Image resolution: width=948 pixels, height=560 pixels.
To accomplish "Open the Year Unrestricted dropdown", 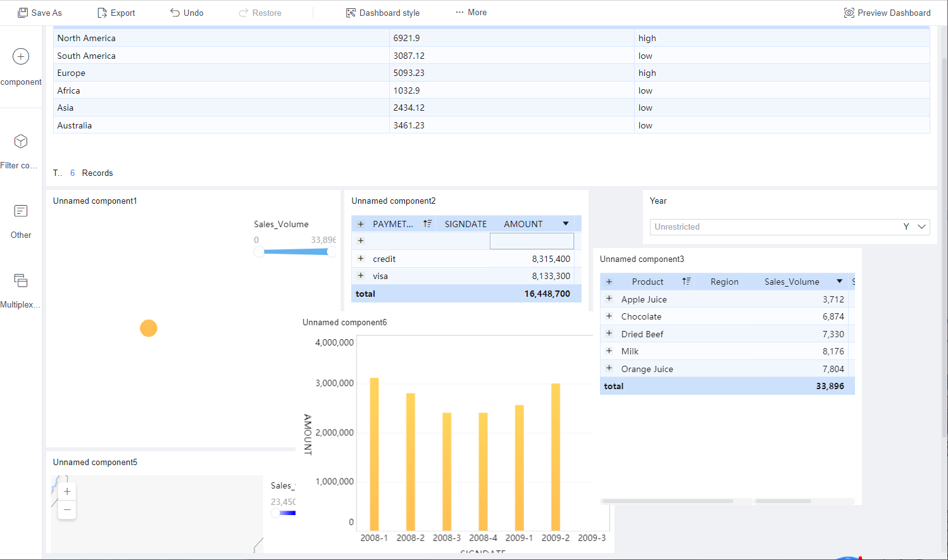I will 921,227.
